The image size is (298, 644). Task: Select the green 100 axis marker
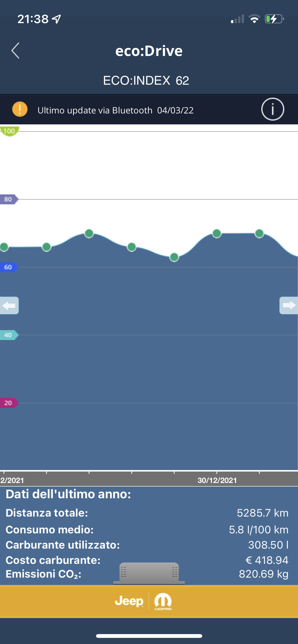(9, 131)
